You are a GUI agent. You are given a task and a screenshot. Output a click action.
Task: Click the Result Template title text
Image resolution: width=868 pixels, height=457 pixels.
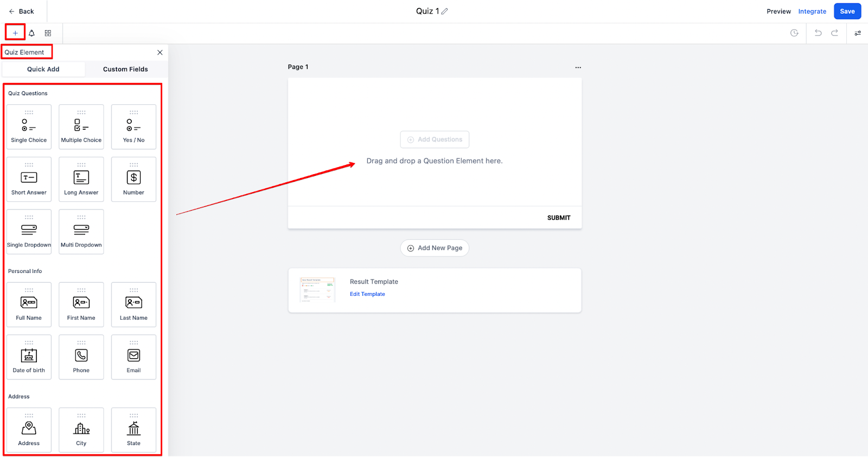click(x=374, y=282)
